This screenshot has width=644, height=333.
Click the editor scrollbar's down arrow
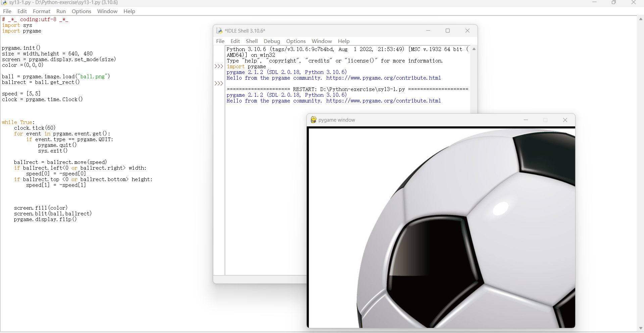click(x=641, y=328)
